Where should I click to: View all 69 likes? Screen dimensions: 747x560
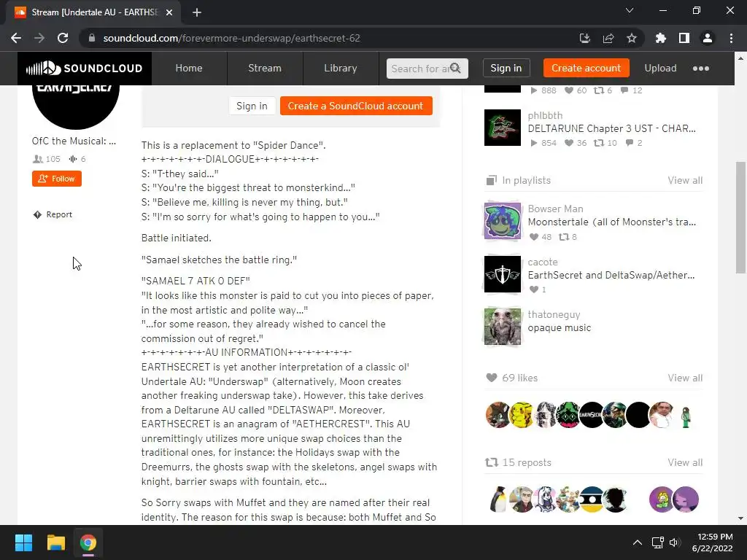[x=684, y=378]
